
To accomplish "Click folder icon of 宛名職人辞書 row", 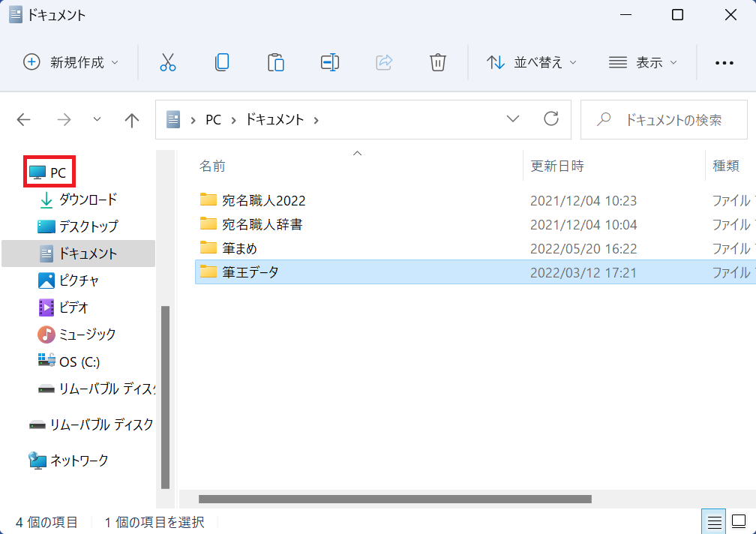I will (208, 223).
